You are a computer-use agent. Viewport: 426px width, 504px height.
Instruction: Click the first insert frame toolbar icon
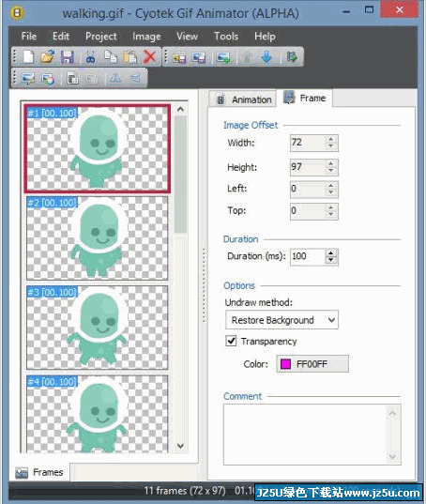point(179,57)
